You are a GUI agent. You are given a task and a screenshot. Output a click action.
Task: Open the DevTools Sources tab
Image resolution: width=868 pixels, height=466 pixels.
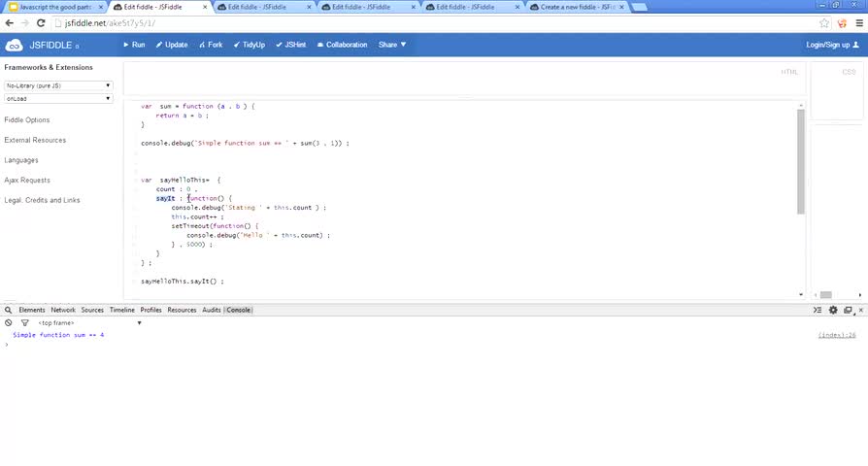coord(92,310)
